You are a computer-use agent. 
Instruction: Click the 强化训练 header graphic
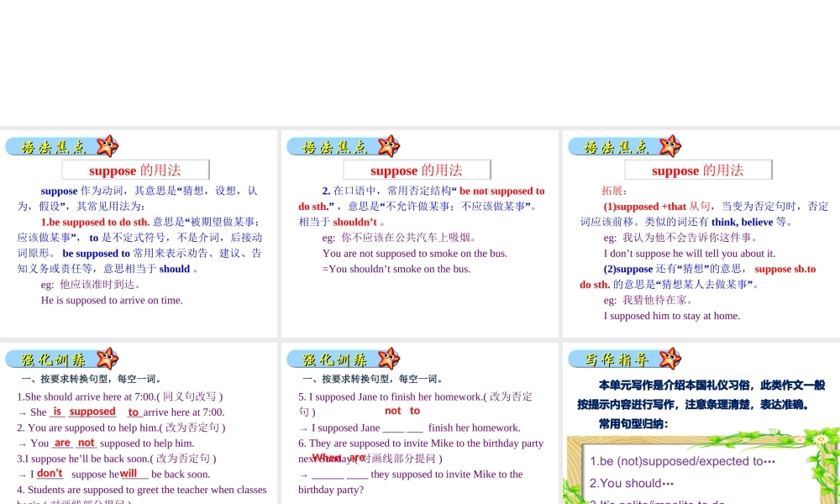pyautogui.click(x=60, y=359)
